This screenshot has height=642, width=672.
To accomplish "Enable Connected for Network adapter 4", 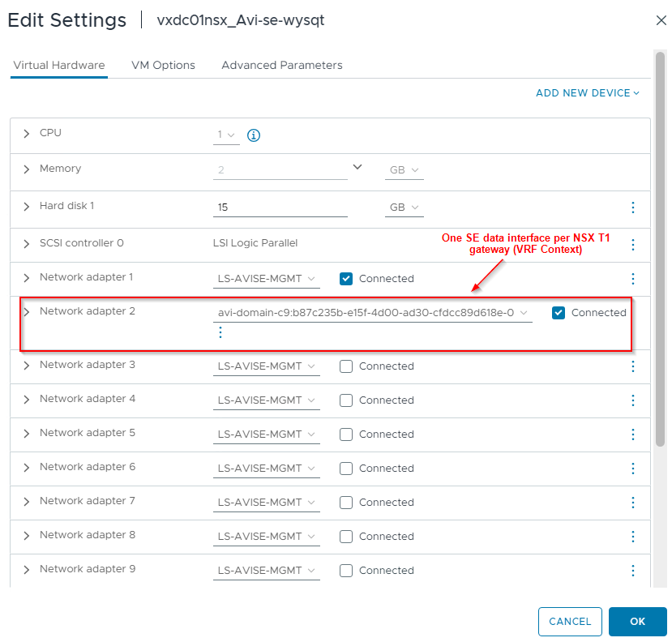I will (x=346, y=400).
